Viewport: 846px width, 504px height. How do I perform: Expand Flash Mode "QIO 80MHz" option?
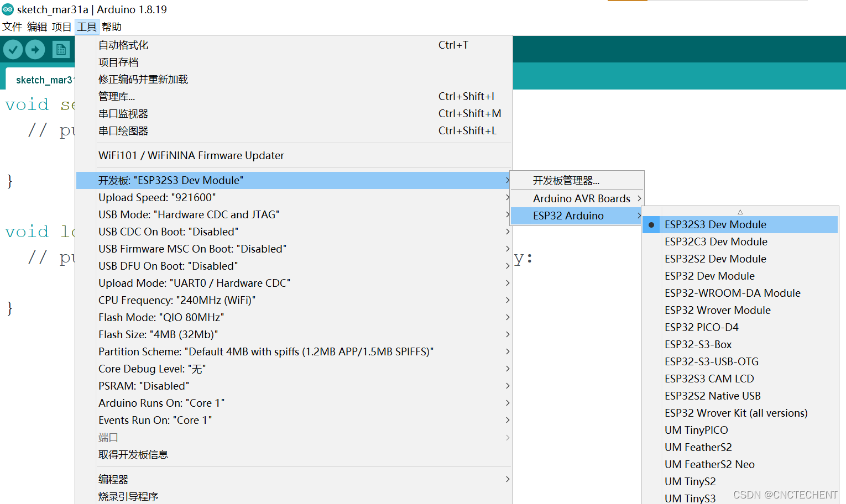click(294, 317)
